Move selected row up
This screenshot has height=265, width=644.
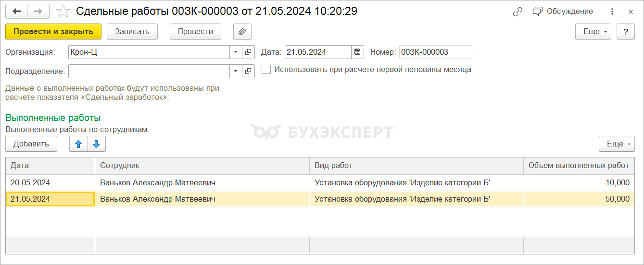78,144
